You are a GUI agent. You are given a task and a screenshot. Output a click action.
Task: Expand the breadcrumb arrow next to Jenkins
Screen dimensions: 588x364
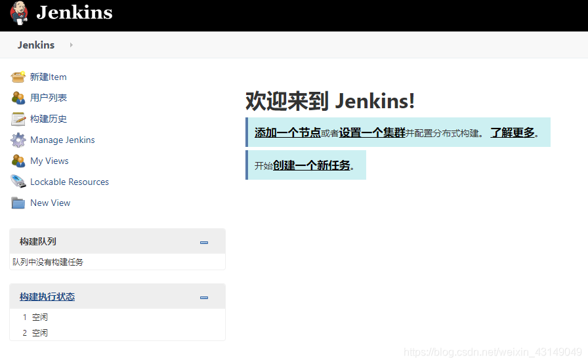72,45
